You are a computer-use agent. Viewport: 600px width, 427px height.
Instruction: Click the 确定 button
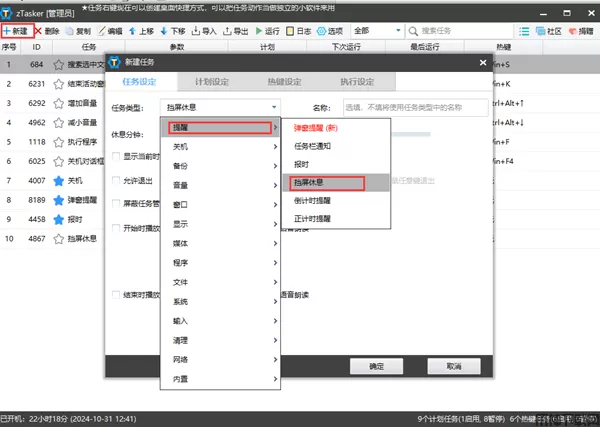[376, 366]
